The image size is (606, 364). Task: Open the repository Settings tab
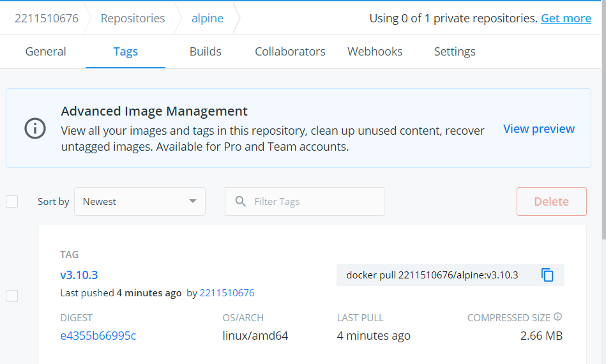[455, 52]
